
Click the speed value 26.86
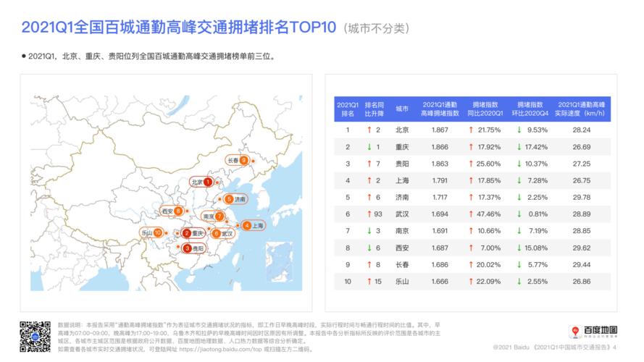coord(582,282)
